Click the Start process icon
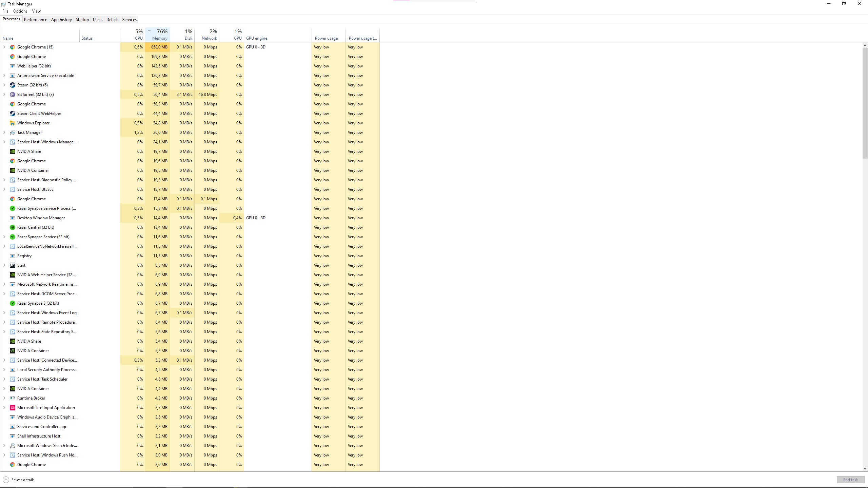The height and width of the screenshot is (488, 868). [x=13, y=265]
